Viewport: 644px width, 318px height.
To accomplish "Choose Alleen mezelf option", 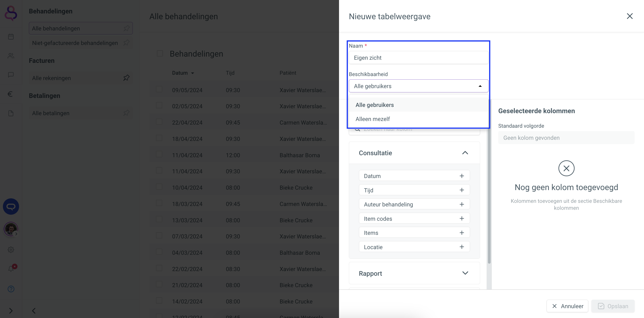I will pyautogui.click(x=419, y=119).
